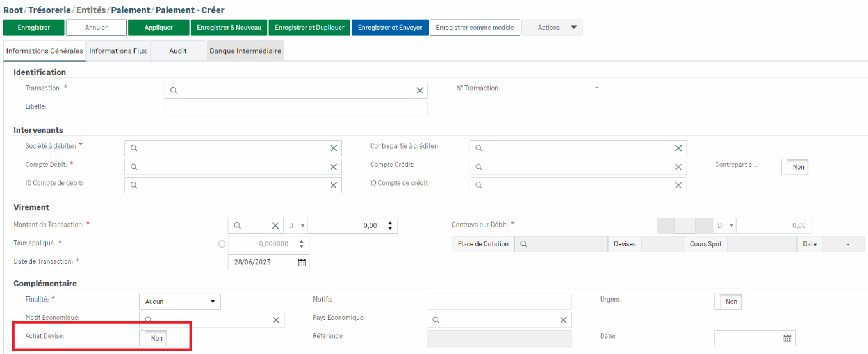The width and height of the screenshot is (868, 354).
Task: Clear the Motif Economique field
Action: coord(277,320)
